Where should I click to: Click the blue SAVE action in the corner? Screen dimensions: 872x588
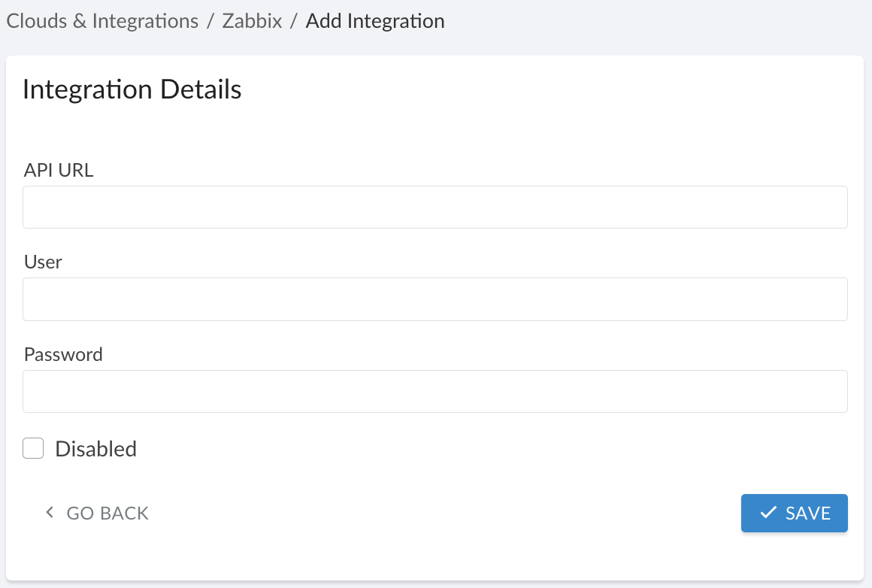795,513
